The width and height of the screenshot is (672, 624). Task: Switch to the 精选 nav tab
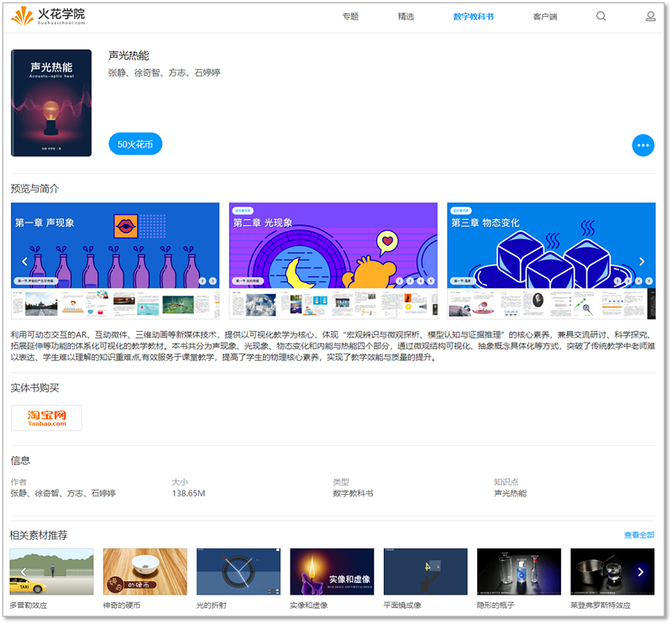(406, 17)
